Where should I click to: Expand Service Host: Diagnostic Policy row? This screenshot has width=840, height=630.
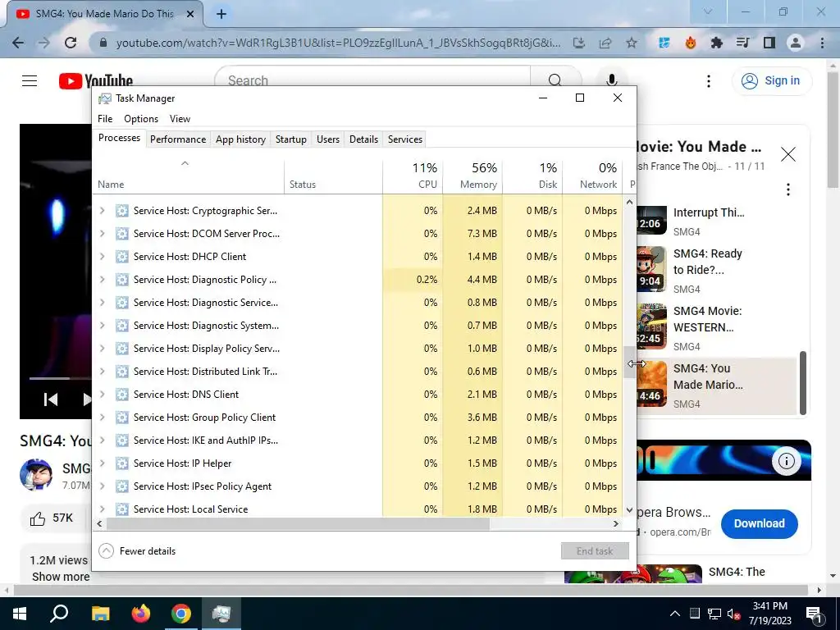click(x=103, y=280)
